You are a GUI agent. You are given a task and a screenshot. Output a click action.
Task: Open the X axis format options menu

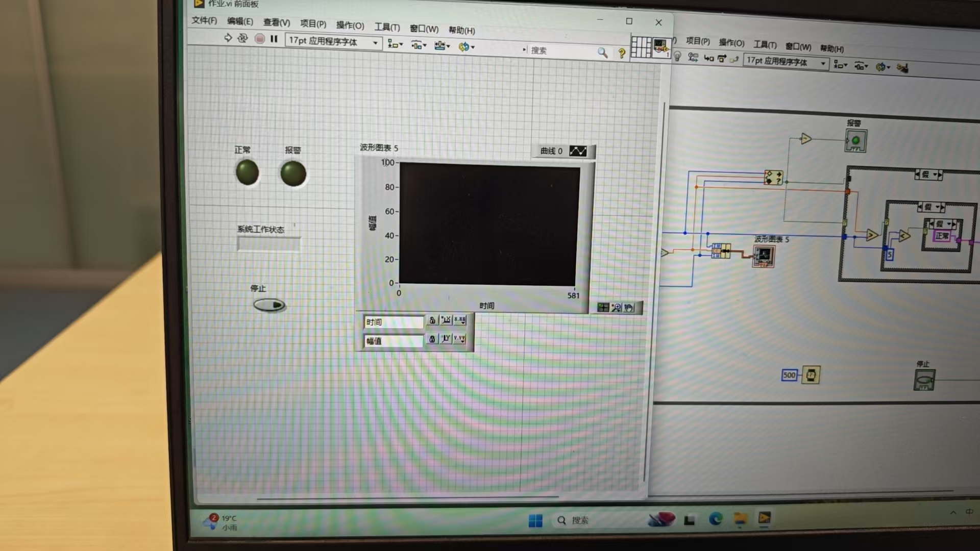tap(460, 320)
